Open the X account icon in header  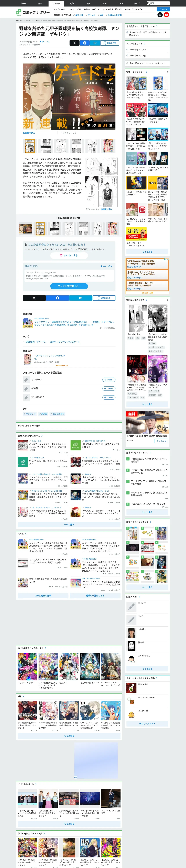point(160,15)
